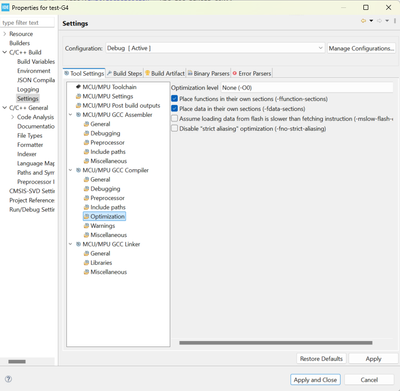400x391 pixels.
Task: Select the Builders tree item
Action: pyautogui.click(x=20, y=43)
